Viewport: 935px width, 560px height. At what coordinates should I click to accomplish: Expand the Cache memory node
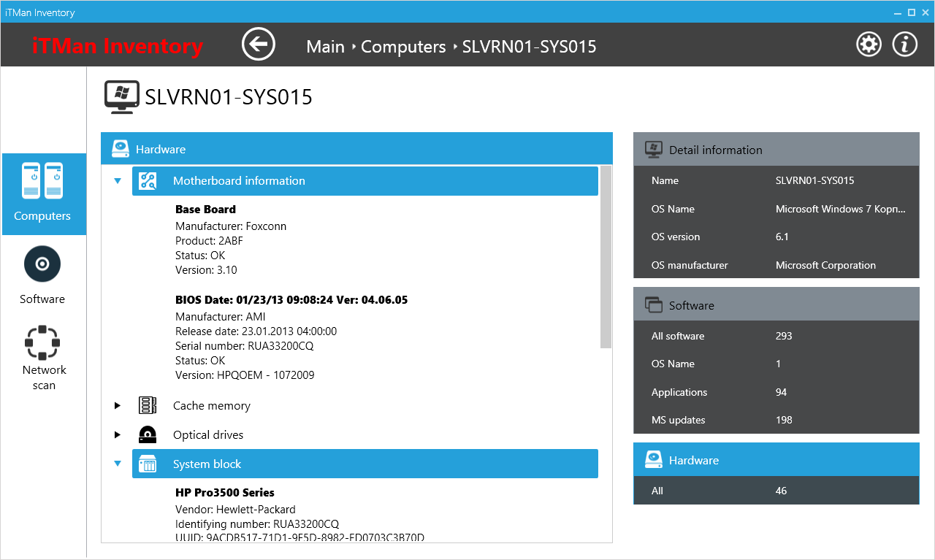tap(117, 406)
